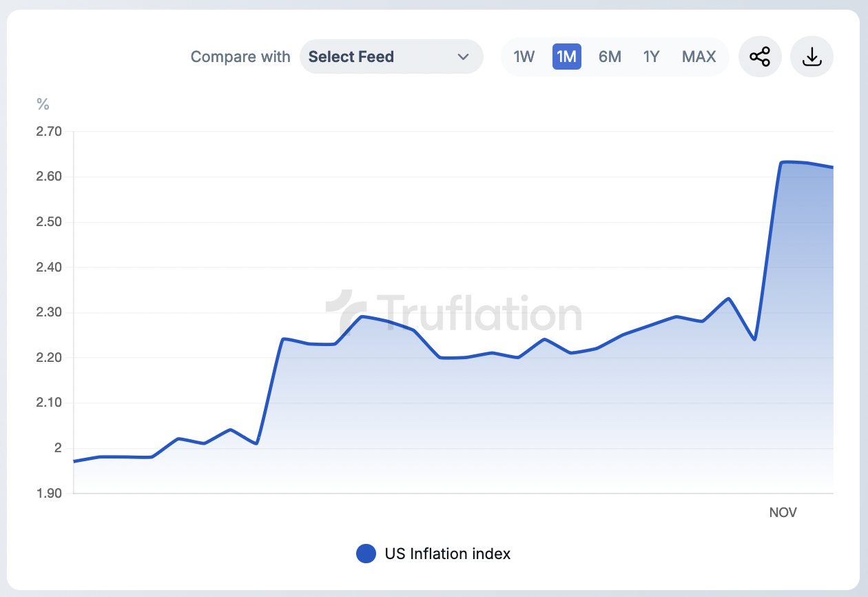Toggle the US Inflation index legend label

tap(448, 554)
